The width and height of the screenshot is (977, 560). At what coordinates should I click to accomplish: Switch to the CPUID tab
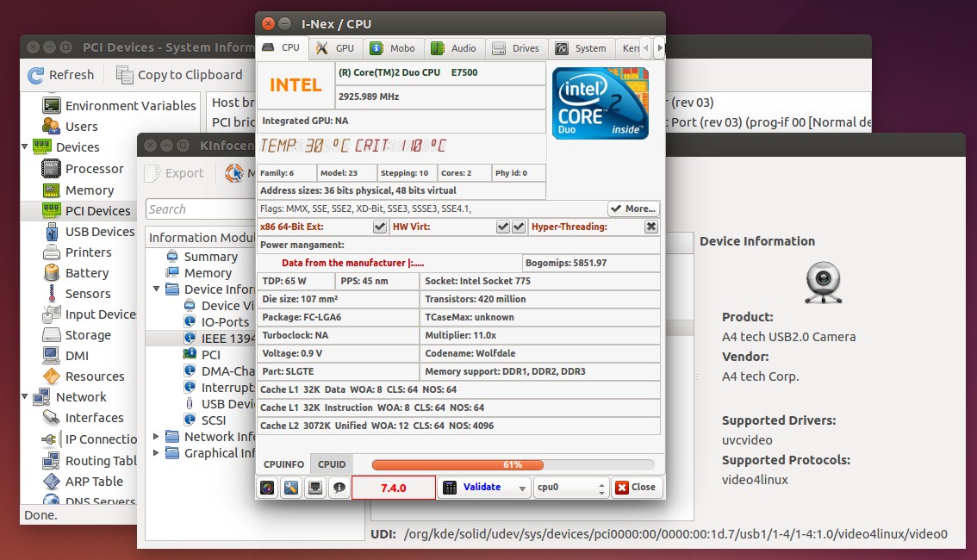point(332,464)
